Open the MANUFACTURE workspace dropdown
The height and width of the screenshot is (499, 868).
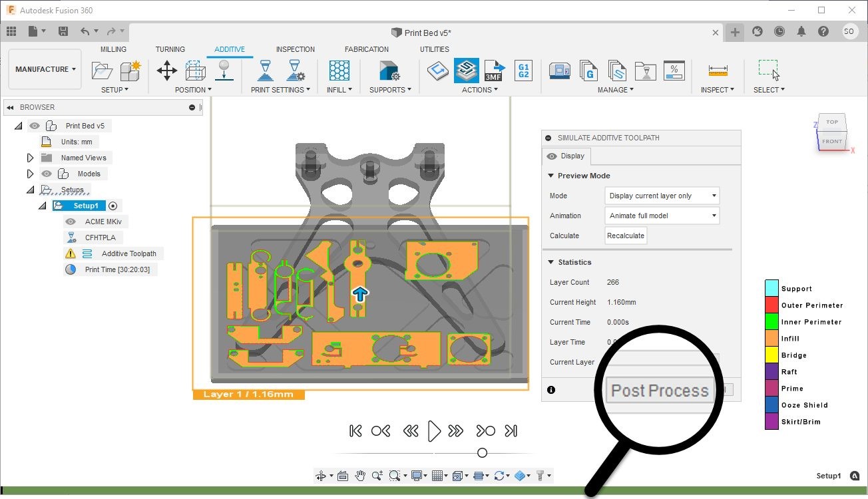(x=45, y=69)
